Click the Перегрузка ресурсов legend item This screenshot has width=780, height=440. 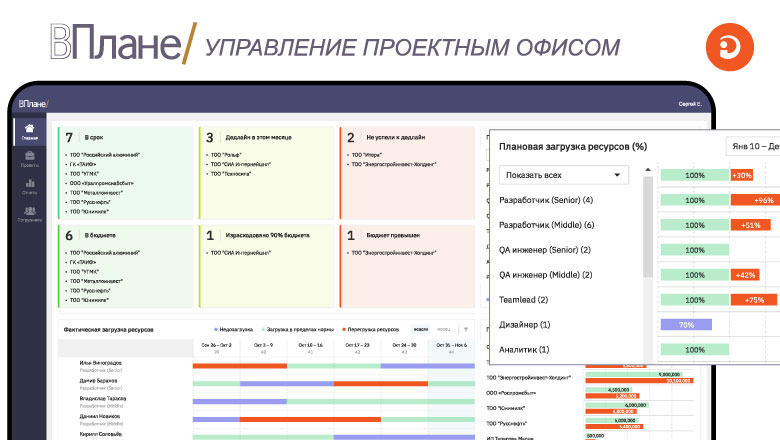(371, 329)
